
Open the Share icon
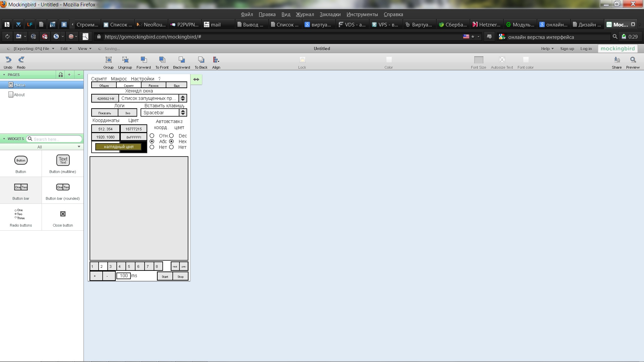coord(616,60)
